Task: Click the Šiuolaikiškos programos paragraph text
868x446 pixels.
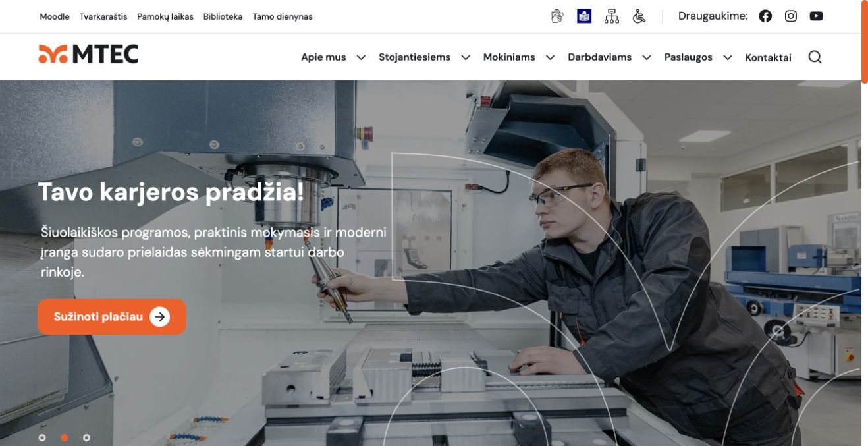Action: pyautogui.click(x=213, y=252)
